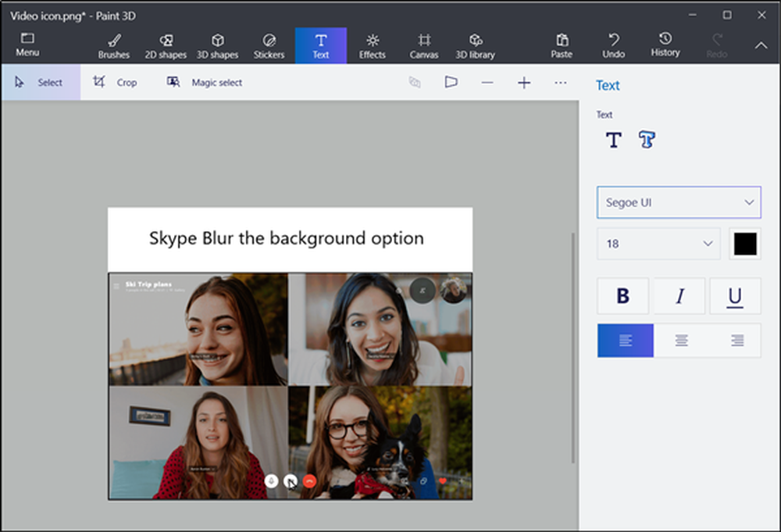Expand the Segoe UI font dropdown
This screenshot has height=532, width=781.
679,202
